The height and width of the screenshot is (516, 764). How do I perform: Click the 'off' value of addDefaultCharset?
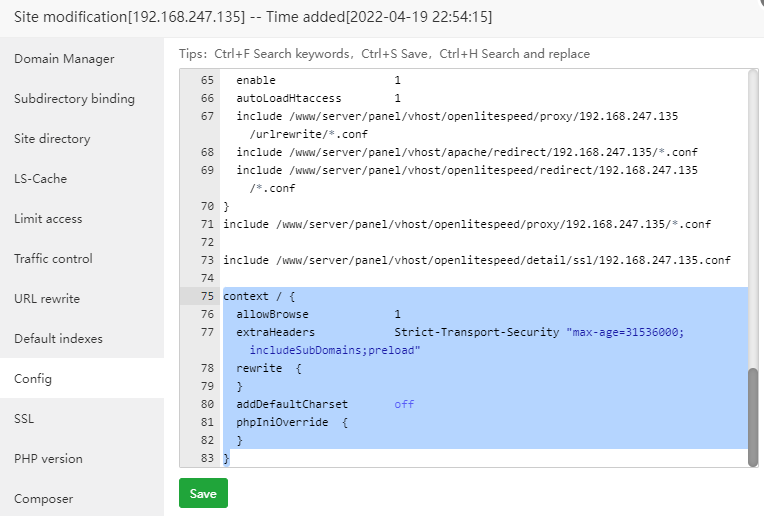404,404
